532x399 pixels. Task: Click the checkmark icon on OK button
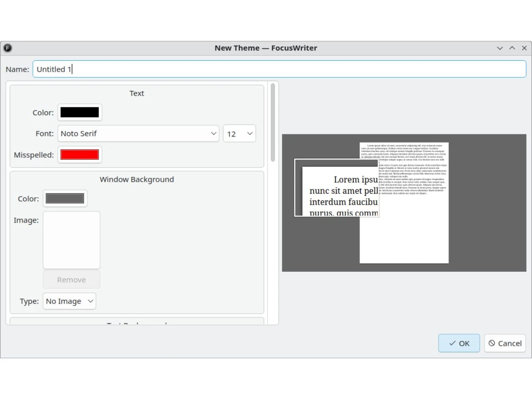coord(452,343)
